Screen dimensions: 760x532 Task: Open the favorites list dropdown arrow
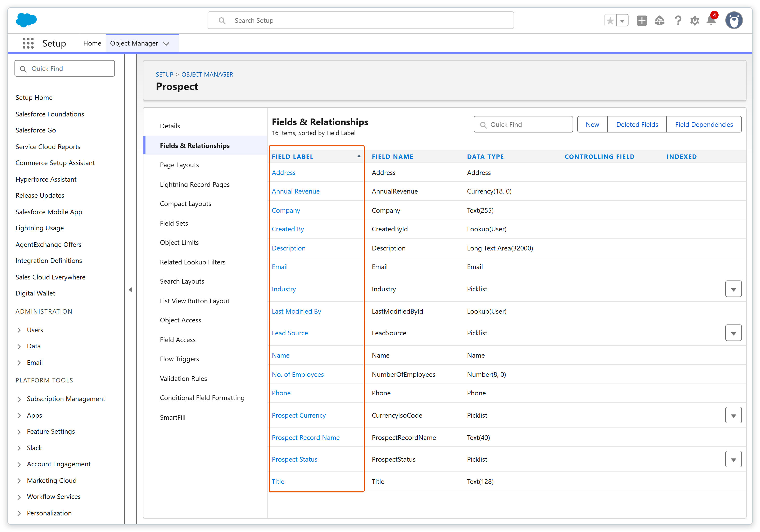(622, 20)
